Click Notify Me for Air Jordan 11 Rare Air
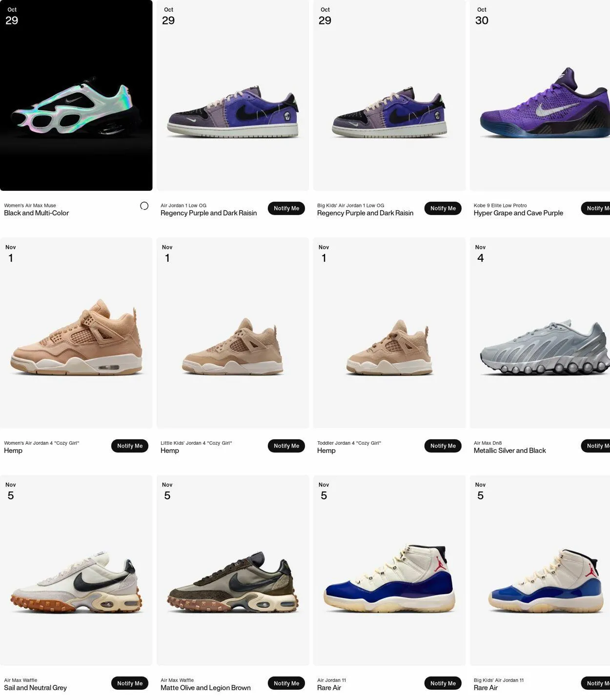This screenshot has width=610, height=700. tap(443, 683)
